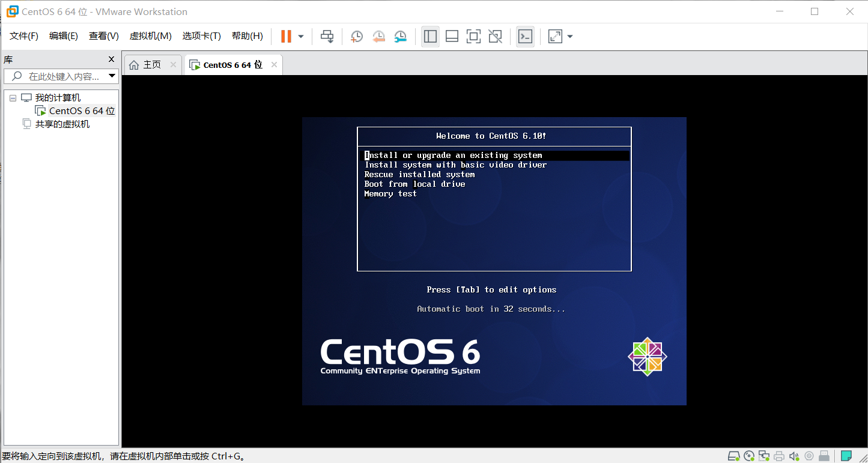Close the 主页 tab

[x=173, y=65]
